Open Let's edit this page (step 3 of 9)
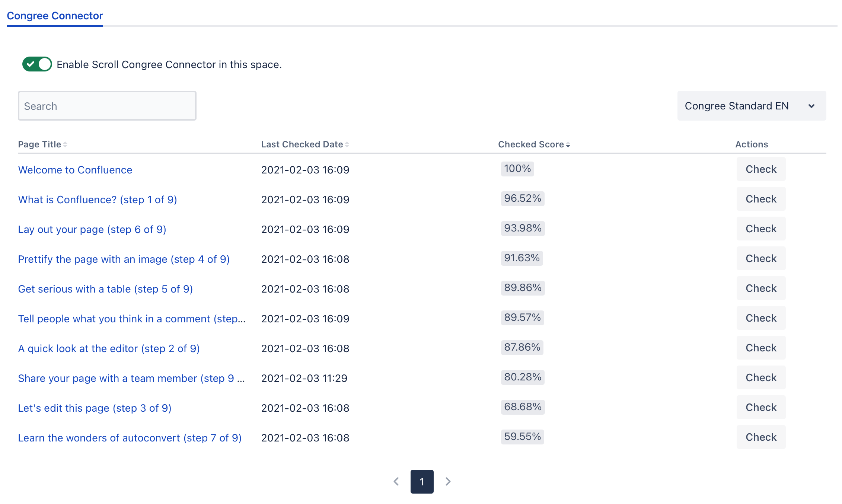Image resolution: width=842 pixels, height=504 pixels. 95,408
